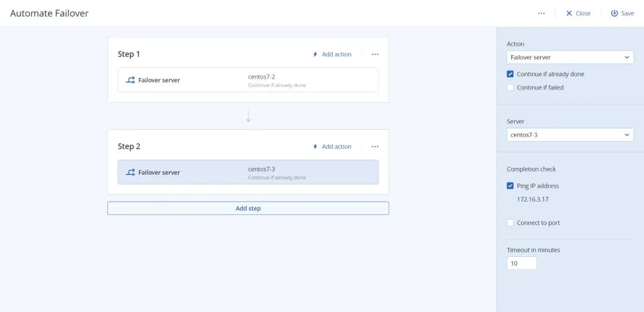
Task: Open Step 1 more options ellipsis
Action: coord(375,54)
